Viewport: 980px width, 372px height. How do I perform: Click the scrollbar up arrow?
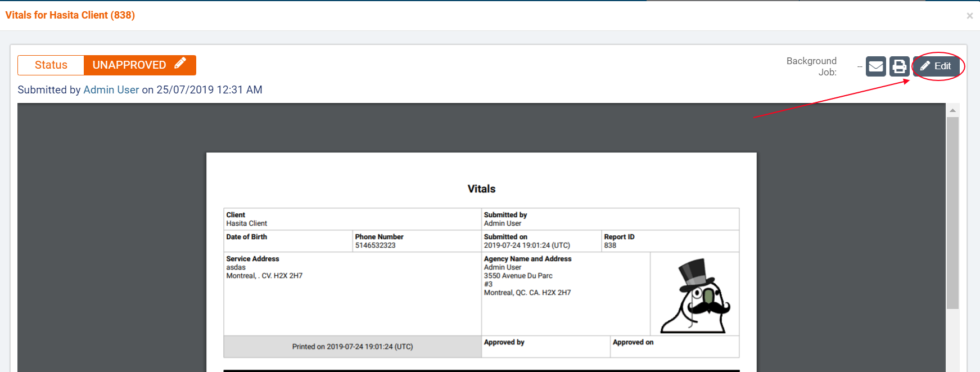952,110
